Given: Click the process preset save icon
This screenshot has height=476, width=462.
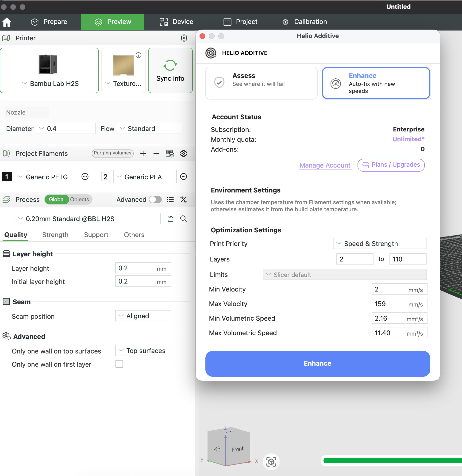Looking at the screenshot, I should point(170,219).
